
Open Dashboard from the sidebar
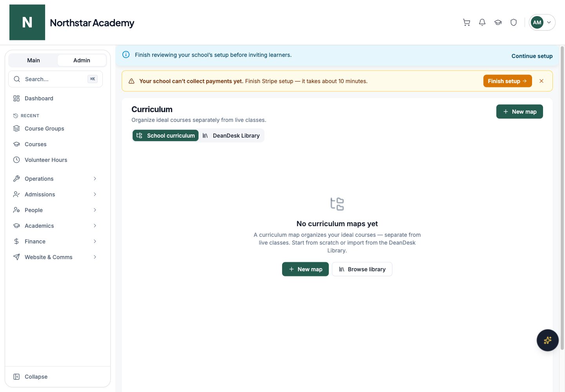(55, 98)
